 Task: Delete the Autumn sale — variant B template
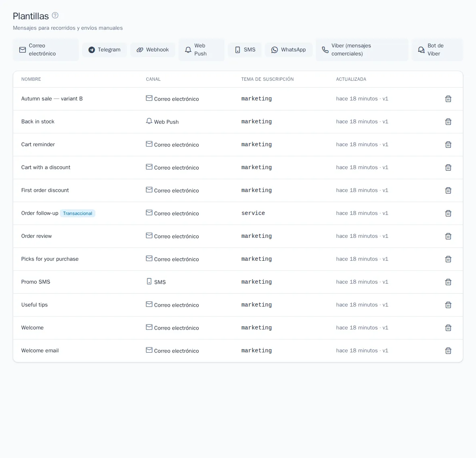[448, 99]
